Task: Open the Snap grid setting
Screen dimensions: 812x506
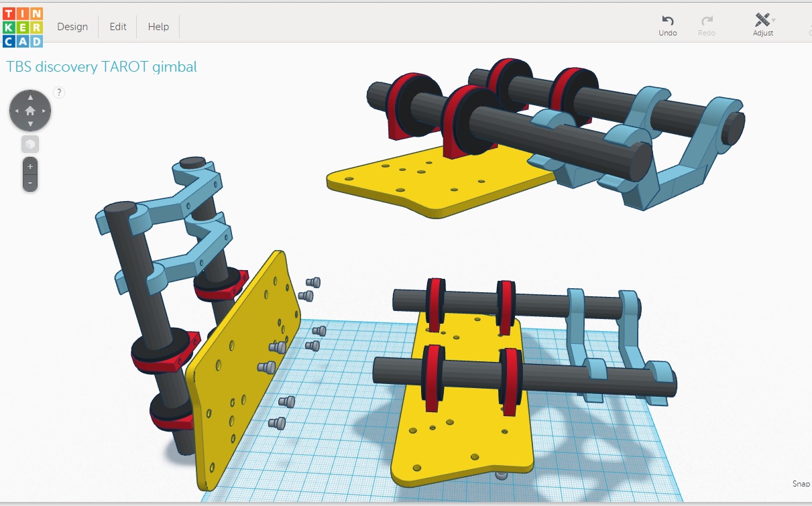Action: pyautogui.click(x=801, y=484)
